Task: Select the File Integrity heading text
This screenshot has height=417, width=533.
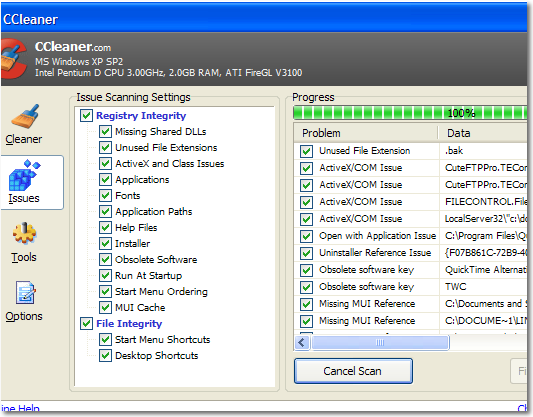Action: pyautogui.click(x=129, y=323)
